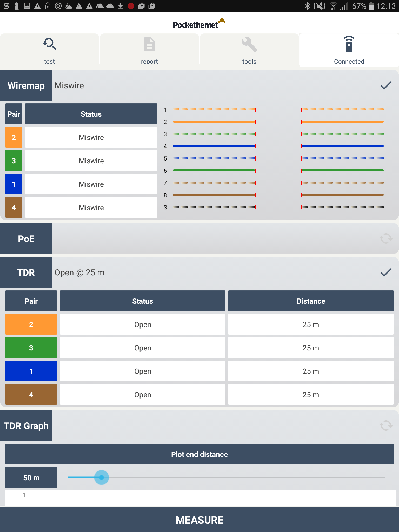Select the brown pair 4 Wiremap swatch
This screenshot has height=532, width=399.
[14, 207]
